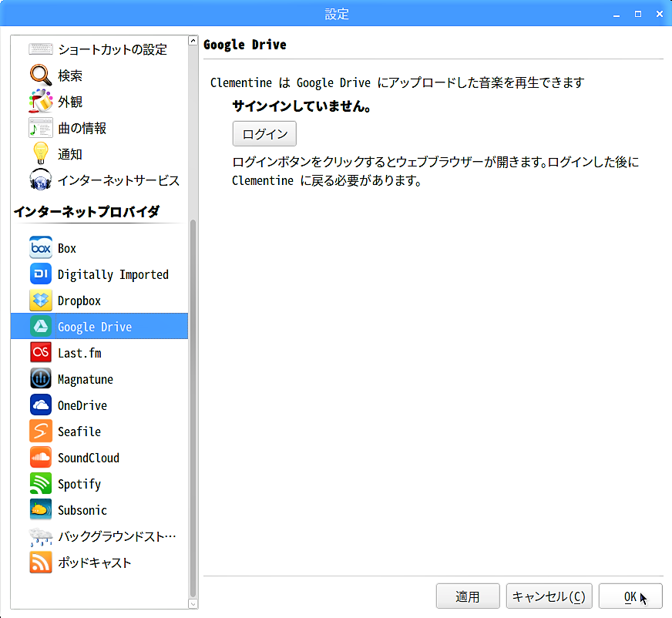Click the Subsonic submarine icon

(41, 509)
